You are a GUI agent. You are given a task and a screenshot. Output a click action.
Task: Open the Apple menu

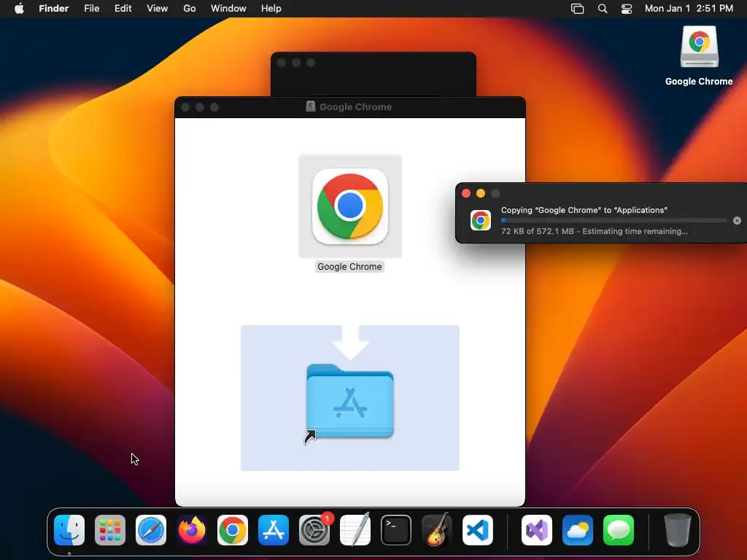19,9
